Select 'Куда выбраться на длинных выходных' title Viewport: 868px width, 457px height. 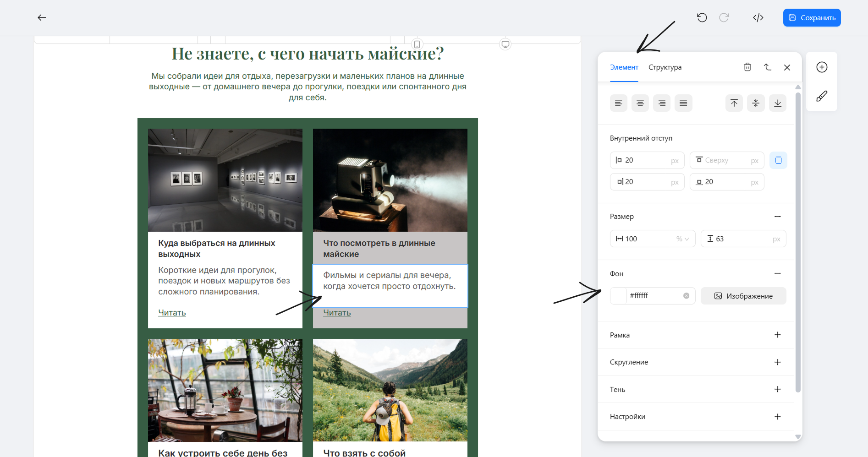pyautogui.click(x=217, y=249)
